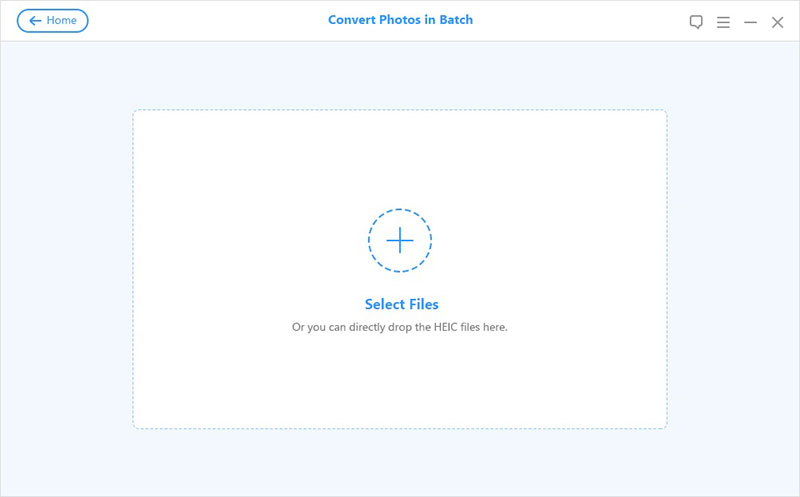This screenshot has height=497, width=800.
Task: Open the three-line settings menu
Action: (x=723, y=22)
